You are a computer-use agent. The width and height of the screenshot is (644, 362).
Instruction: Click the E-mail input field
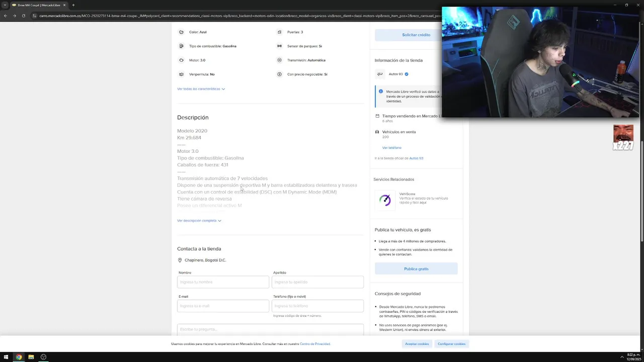[223, 306]
